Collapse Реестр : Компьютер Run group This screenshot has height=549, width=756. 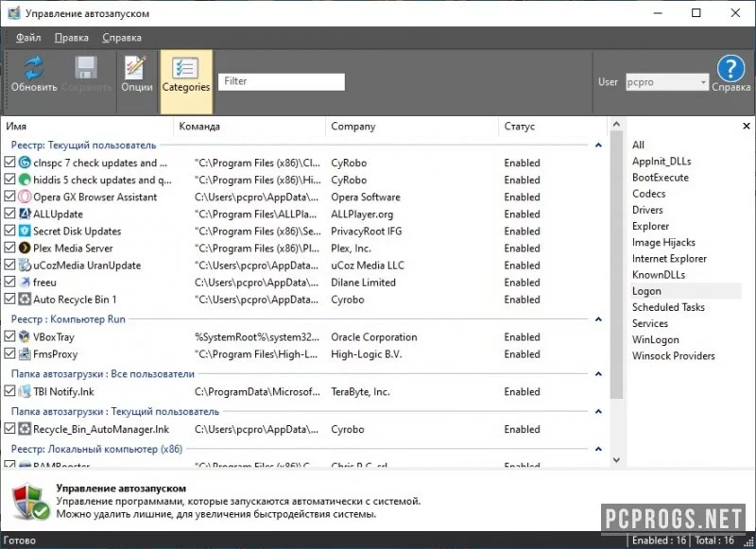coord(598,319)
